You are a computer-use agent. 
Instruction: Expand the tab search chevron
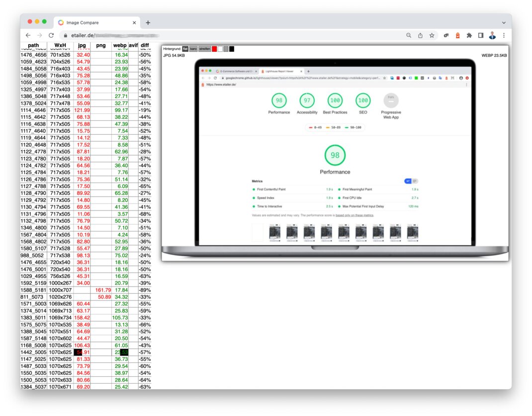pyautogui.click(x=504, y=23)
